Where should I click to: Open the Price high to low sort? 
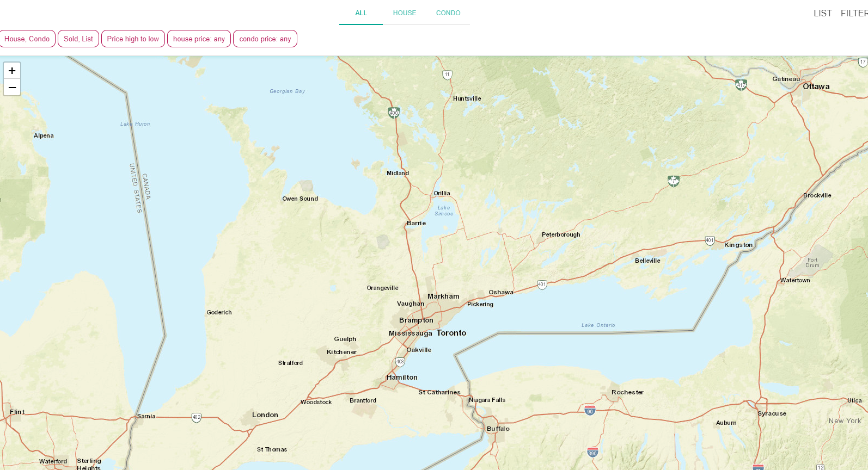133,39
